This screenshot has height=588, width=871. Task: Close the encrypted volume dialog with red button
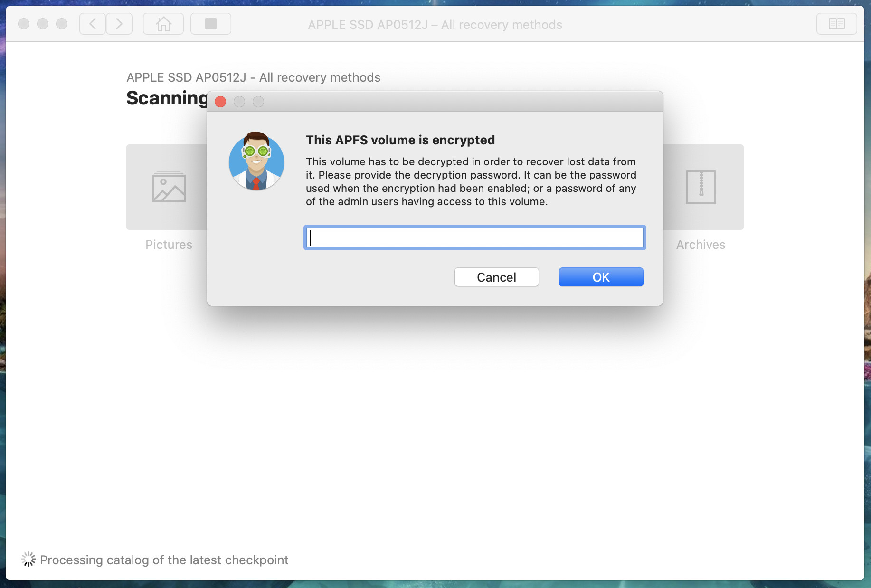point(220,102)
